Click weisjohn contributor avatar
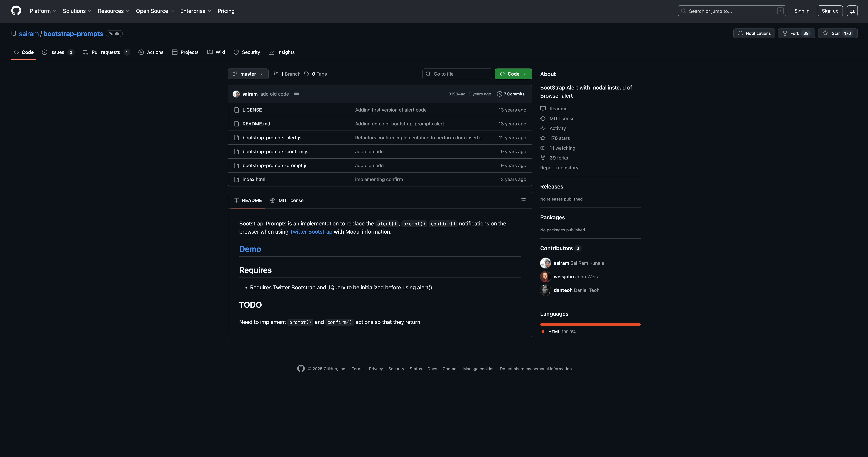Screen dimensions: 868x457 pyautogui.click(x=545, y=276)
